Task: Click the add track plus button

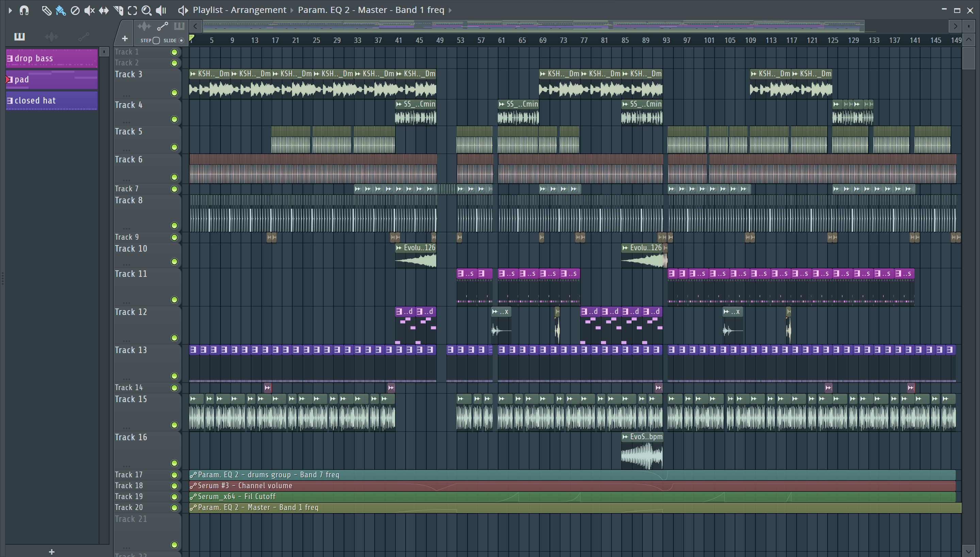Action: pyautogui.click(x=125, y=38)
